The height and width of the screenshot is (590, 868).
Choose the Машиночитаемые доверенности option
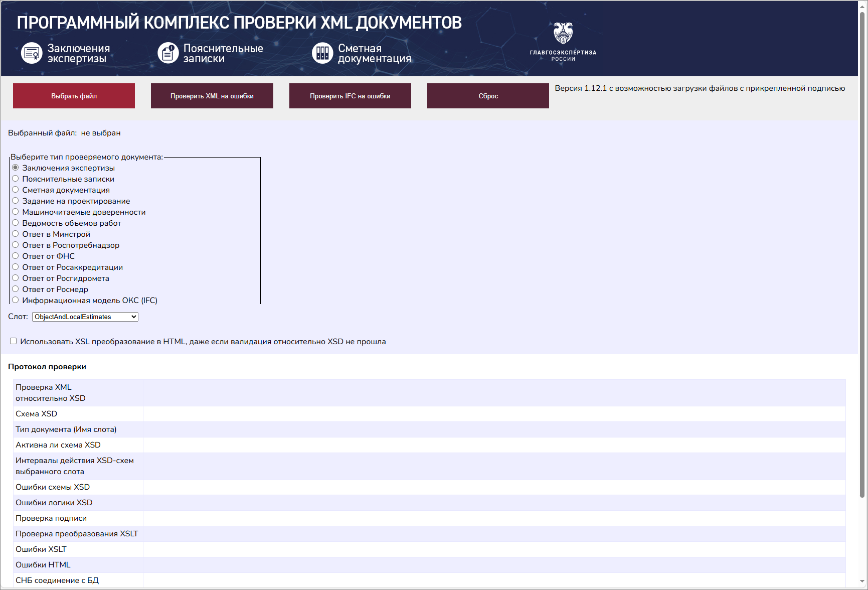pos(15,212)
